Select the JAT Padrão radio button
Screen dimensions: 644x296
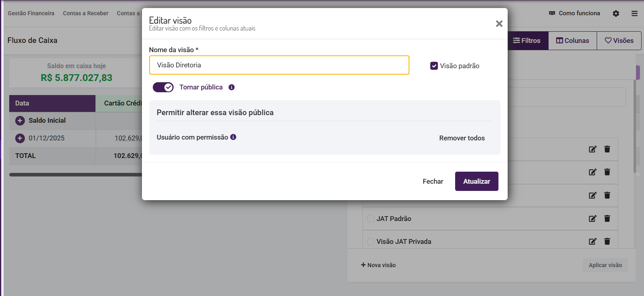[x=371, y=219]
